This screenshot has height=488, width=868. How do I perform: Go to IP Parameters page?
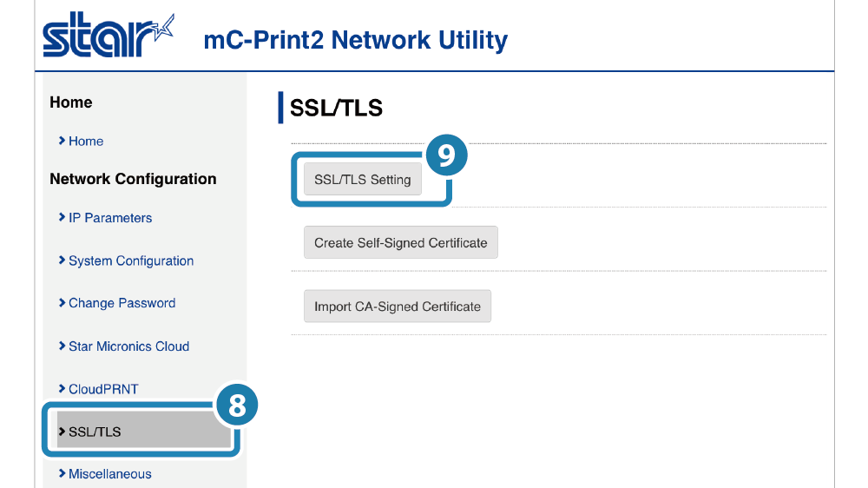[x=110, y=218]
